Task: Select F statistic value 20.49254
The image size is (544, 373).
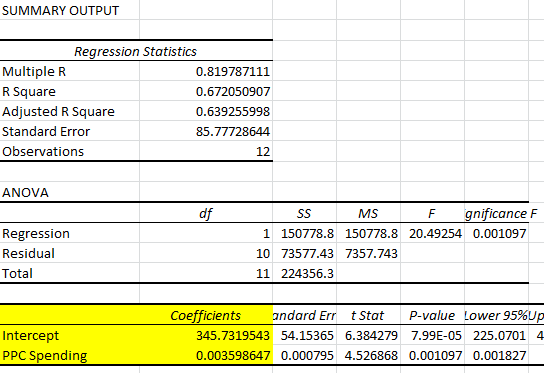Action: tap(432, 234)
